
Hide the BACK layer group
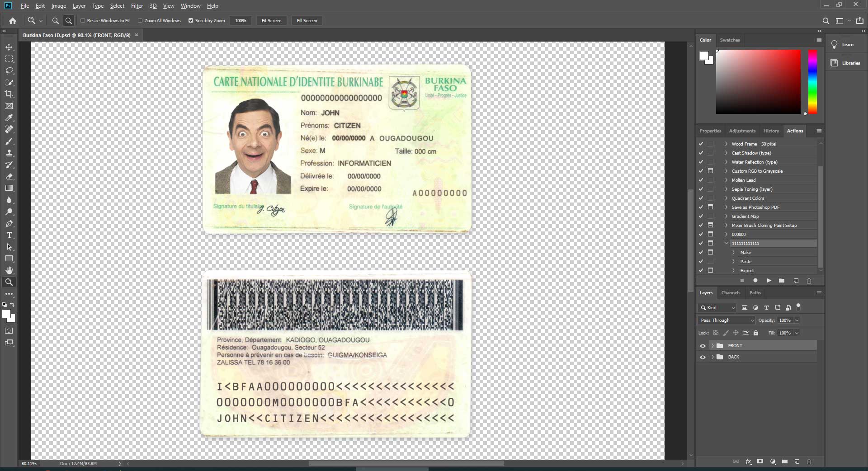tap(703, 357)
